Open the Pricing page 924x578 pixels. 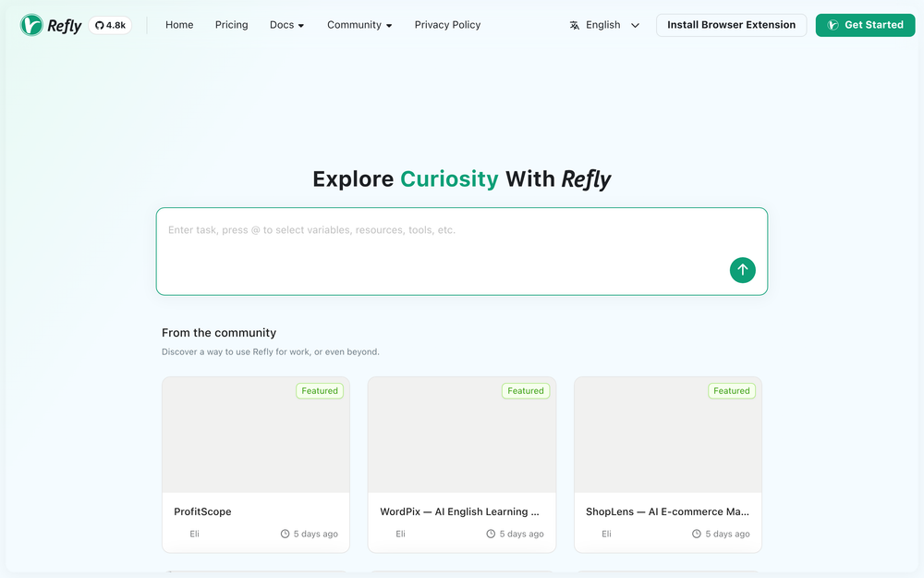click(x=232, y=25)
